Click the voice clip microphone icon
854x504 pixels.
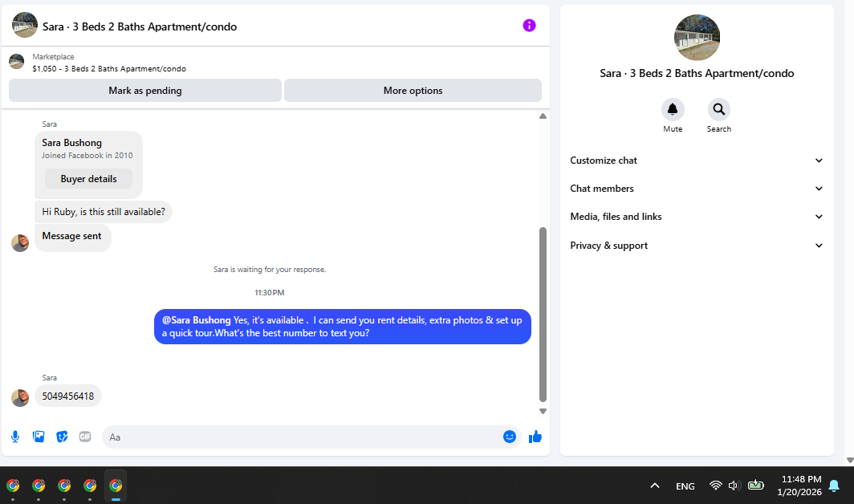(15, 437)
